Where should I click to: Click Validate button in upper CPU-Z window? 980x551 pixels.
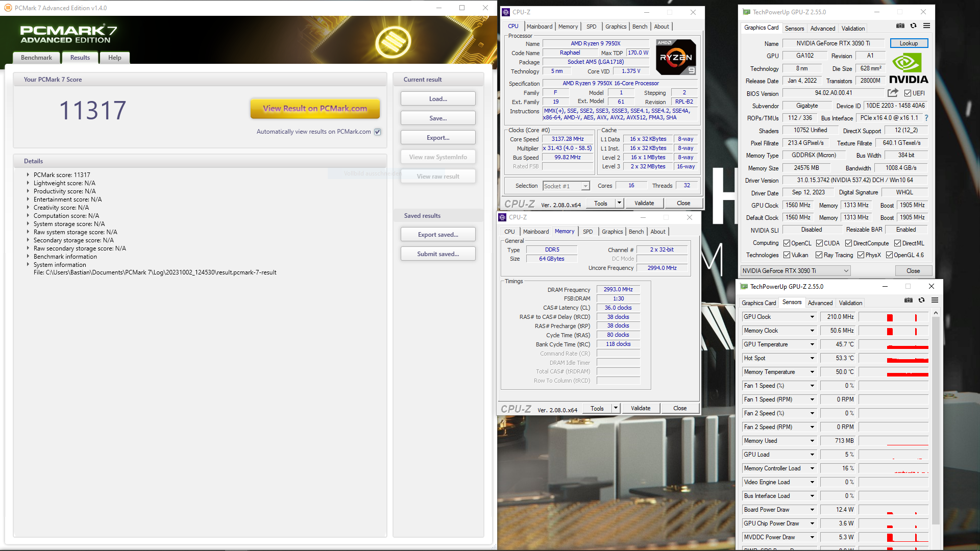(x=644, y=203)
